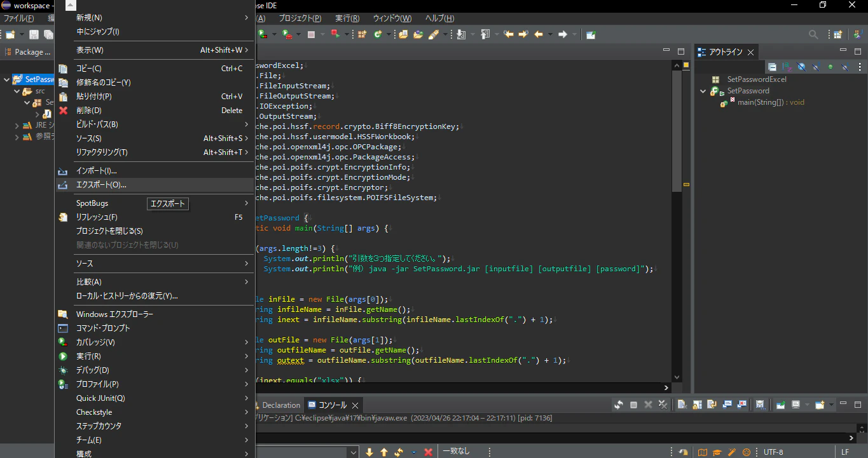Click the New Java Package toolbar icon
The height and width of the screenshot is (458, 868).
(x=362, y=34)
